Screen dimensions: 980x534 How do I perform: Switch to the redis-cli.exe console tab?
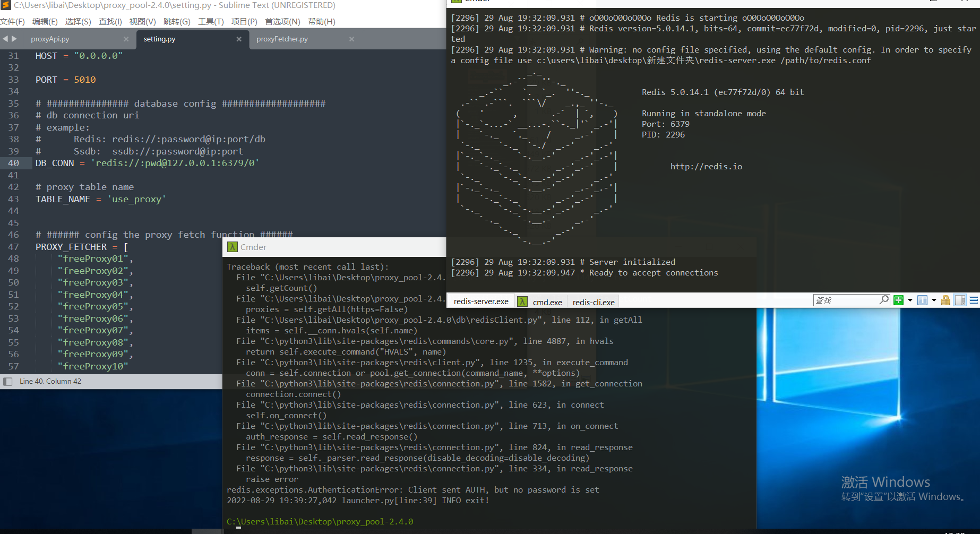point(594,302)
